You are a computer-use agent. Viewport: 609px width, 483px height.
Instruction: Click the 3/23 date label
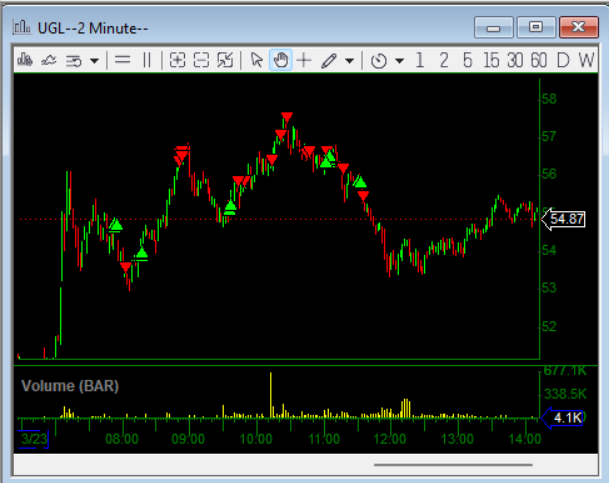(x=33, y=439)
